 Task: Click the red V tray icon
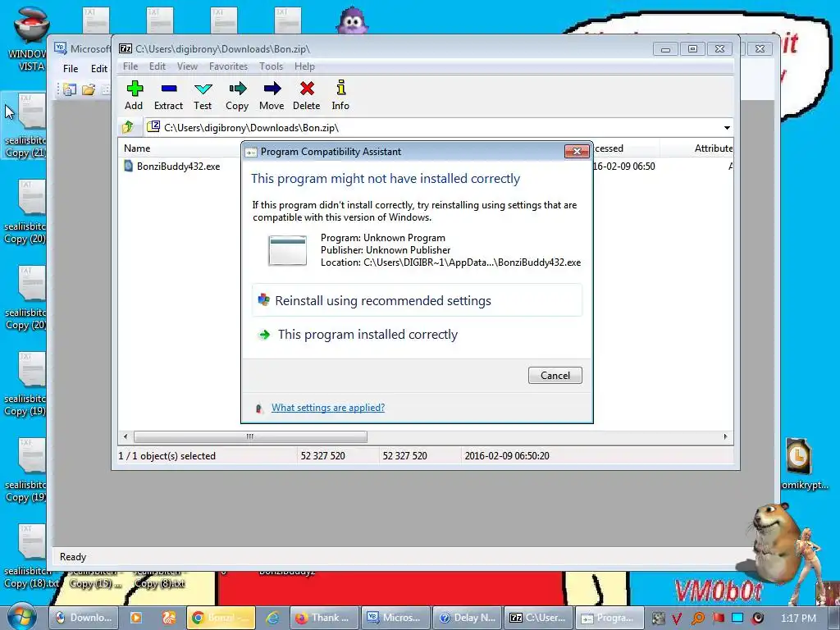[677, 619]
